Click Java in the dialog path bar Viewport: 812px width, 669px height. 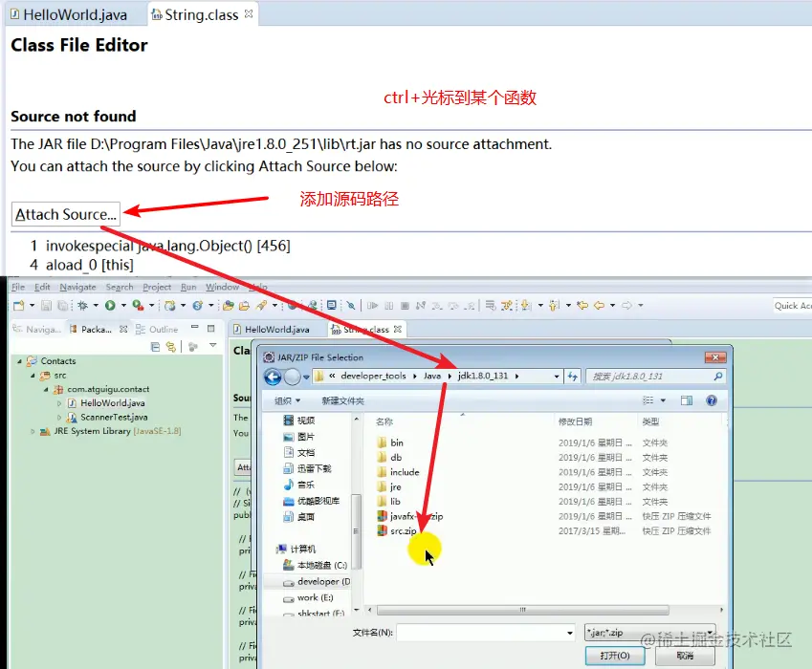[432, 377]
